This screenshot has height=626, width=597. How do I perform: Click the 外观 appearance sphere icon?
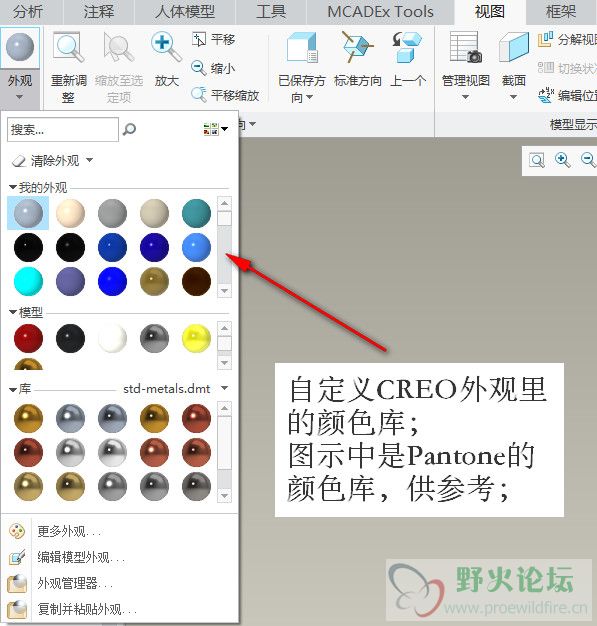20,47
